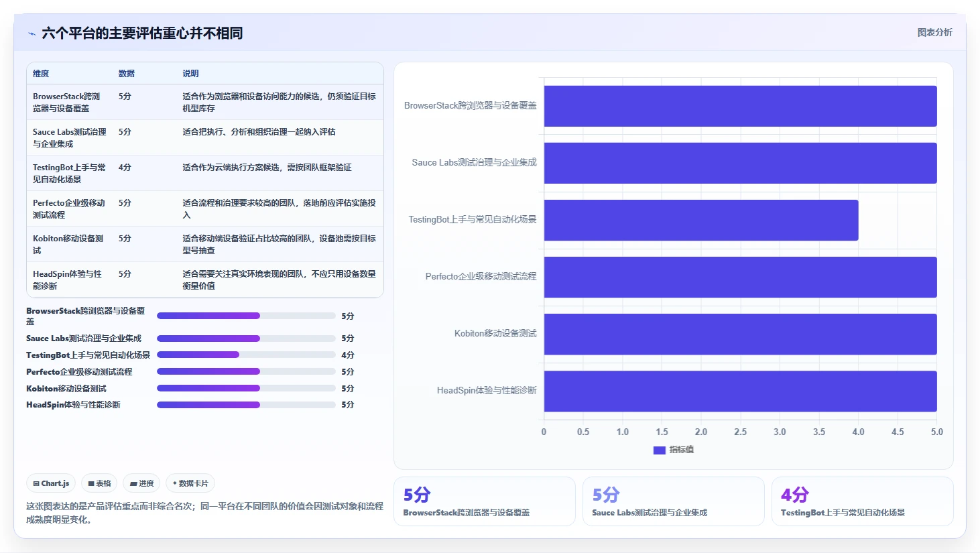The height and width of the screenshot is (553, 980).
Task: Click the chart axis label HeadSpin体验与性能诊断
Action: pos(487,391)
